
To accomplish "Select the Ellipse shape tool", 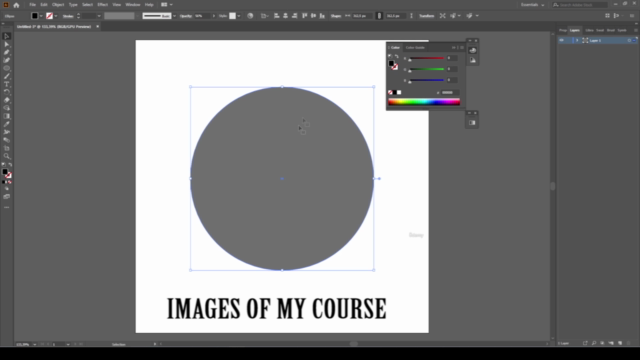I will 7,68.
